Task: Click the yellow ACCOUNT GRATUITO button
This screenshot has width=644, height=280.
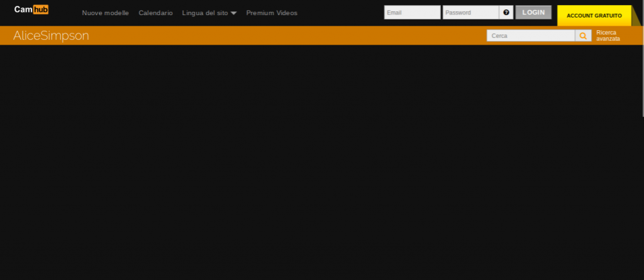Action: coord(594,16)
